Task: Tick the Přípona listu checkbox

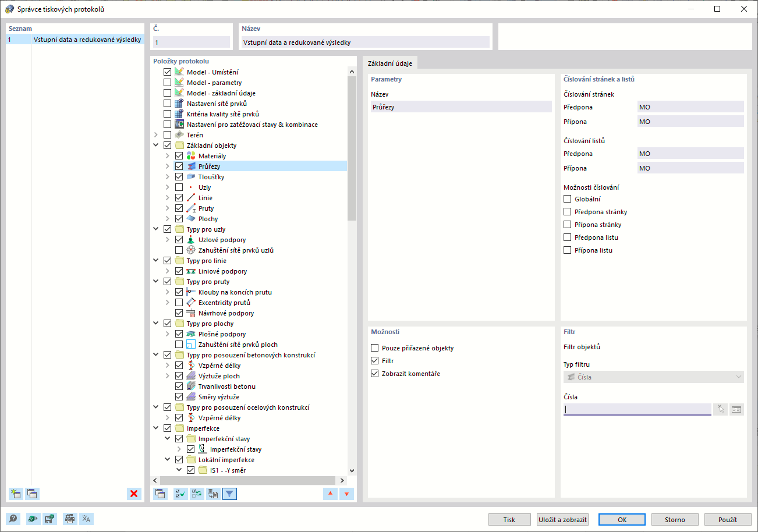Action: tap(567, 250)
